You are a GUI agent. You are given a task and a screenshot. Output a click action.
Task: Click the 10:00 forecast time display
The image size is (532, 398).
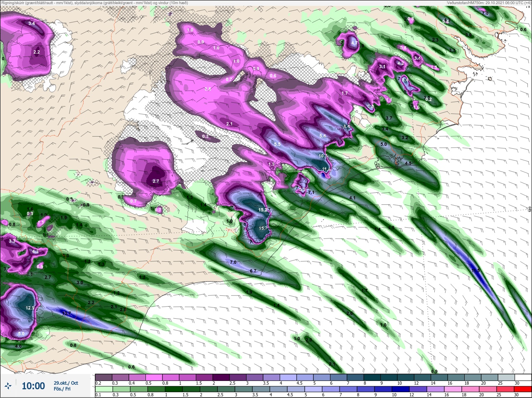(33, 386)
